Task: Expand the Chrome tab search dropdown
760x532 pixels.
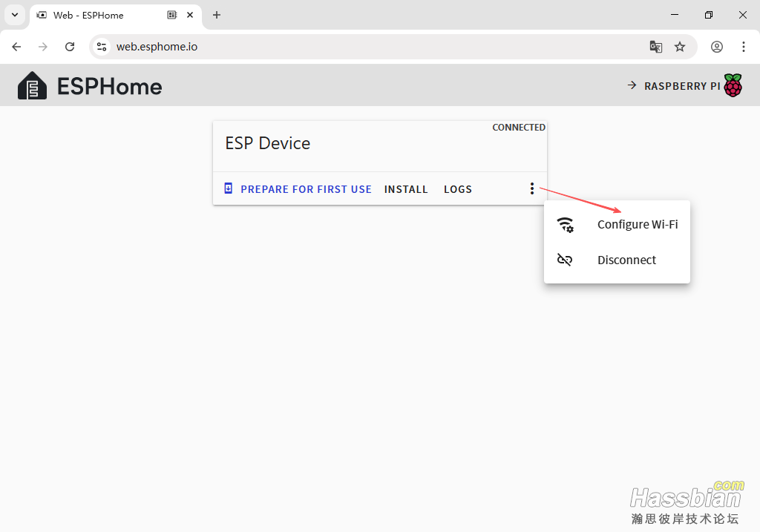Action: click(x=14, y=15)
